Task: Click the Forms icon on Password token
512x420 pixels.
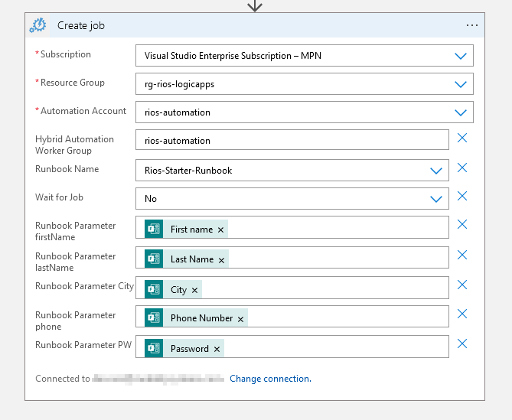Action: click(x=154, y=348)
